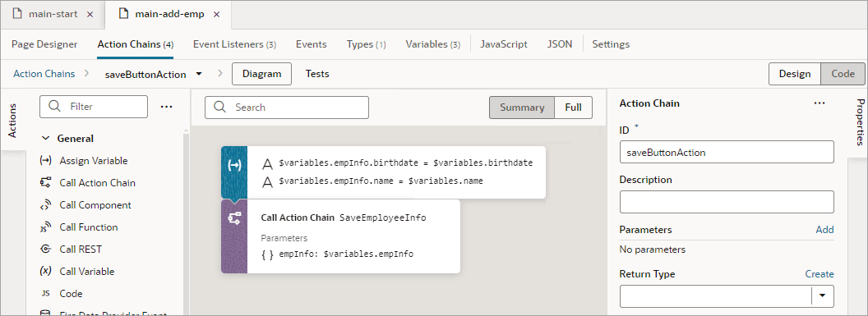Click the A icon beside the birthdate assignment
868x316 pixels.
(268, 163)
